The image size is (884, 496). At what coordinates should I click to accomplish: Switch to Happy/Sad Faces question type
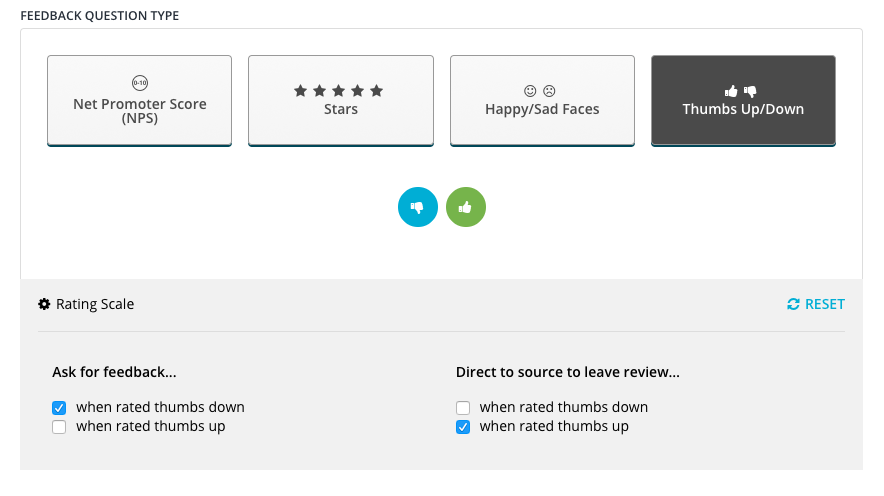coord(542,100)
